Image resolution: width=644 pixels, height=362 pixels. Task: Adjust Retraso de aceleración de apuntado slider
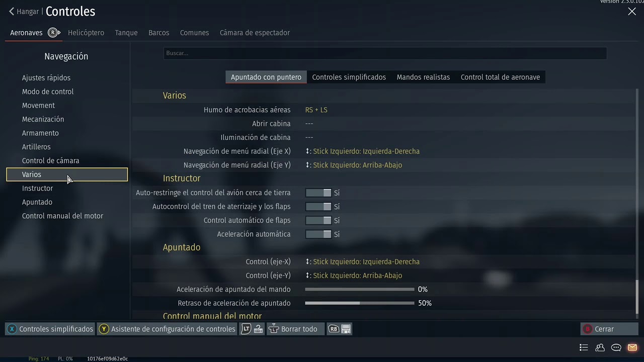pos(360,303)
